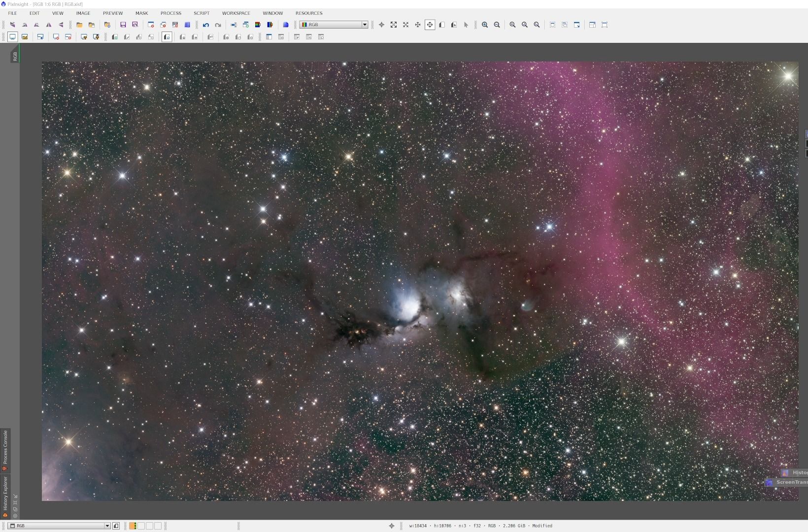808x532 pixels.
Task: Switch to the second workspace button
Action: [141, 526]
